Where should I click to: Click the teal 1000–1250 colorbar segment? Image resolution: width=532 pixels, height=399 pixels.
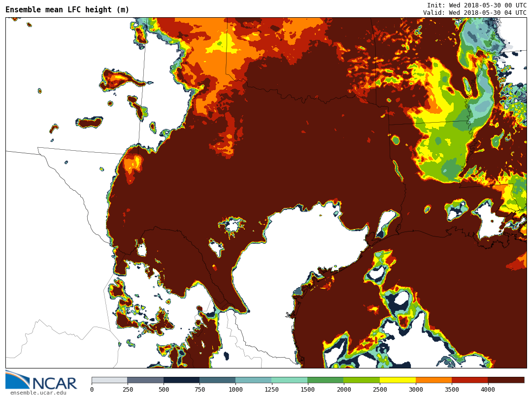coord(253,380)
